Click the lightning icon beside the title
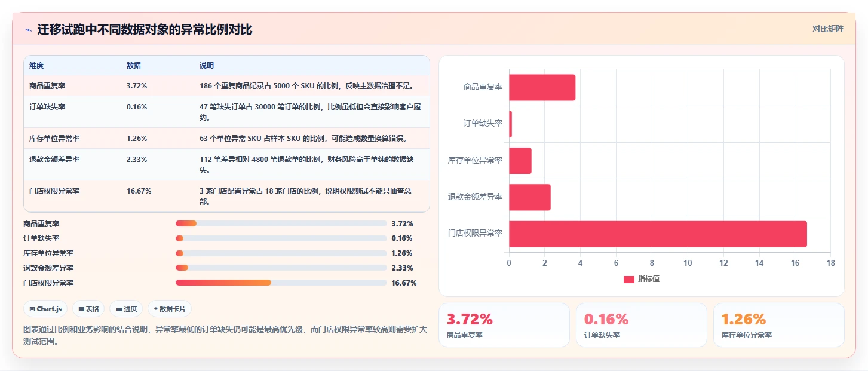This screenshot has height=371, width=868. coord(29,30)
